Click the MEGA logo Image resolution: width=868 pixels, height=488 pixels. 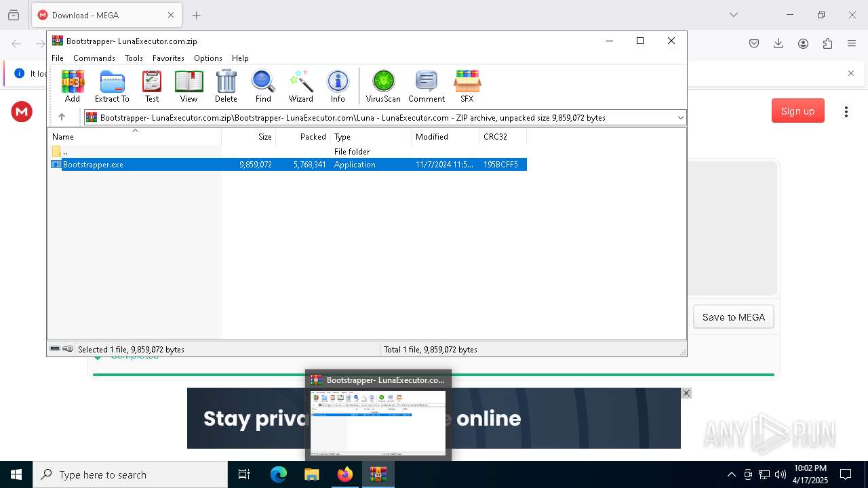pyautogui.click(x=22, y=112)
